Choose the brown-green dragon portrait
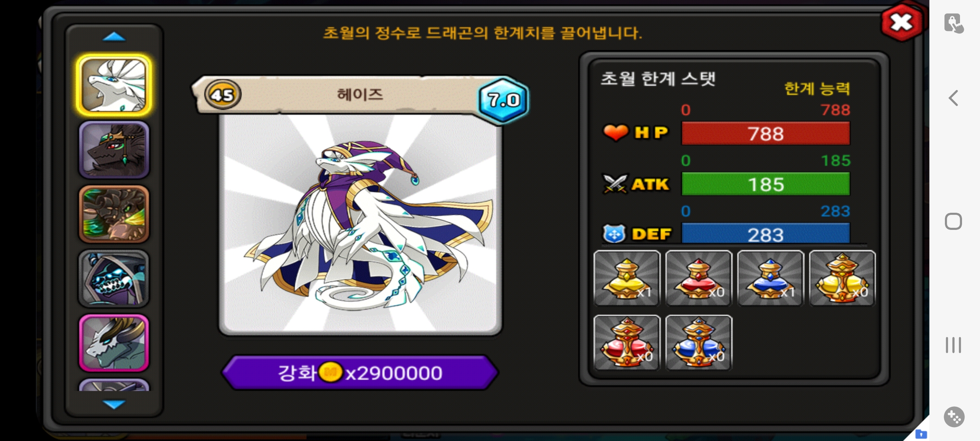980x441 pixels. [x=114, y=214]
